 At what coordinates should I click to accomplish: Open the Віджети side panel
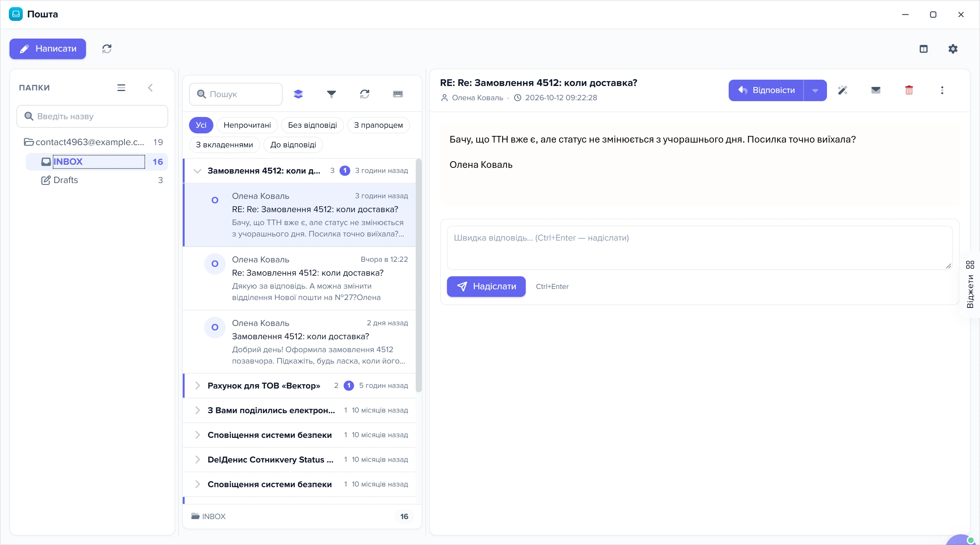[x=970, y=285]
